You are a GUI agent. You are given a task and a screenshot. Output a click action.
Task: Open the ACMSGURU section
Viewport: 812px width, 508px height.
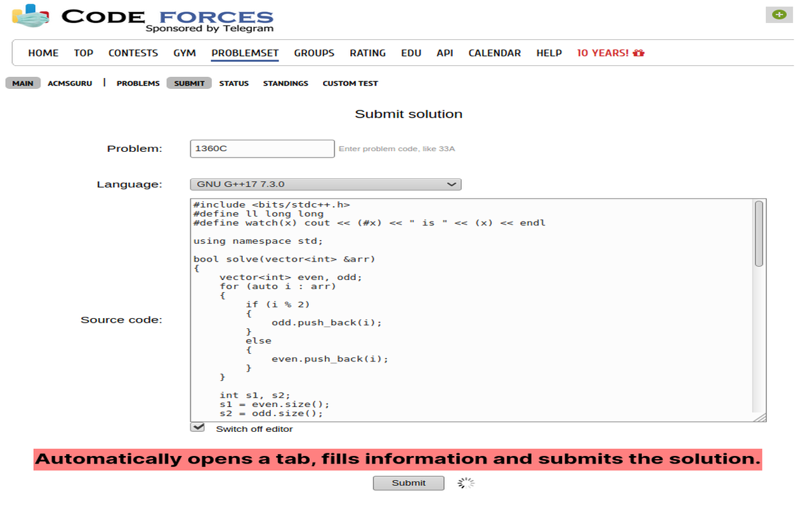pos(70,83)
